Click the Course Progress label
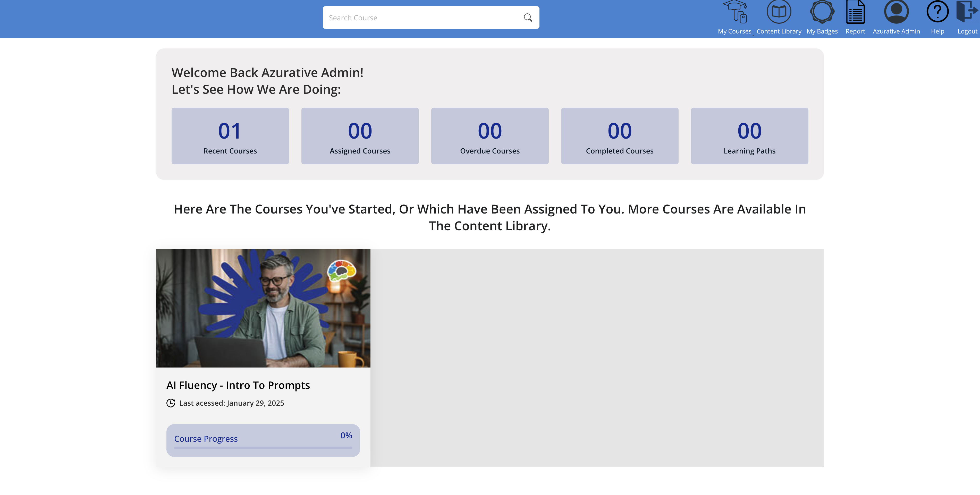Viewport: 980px width, 495px height. pos(206,439)
